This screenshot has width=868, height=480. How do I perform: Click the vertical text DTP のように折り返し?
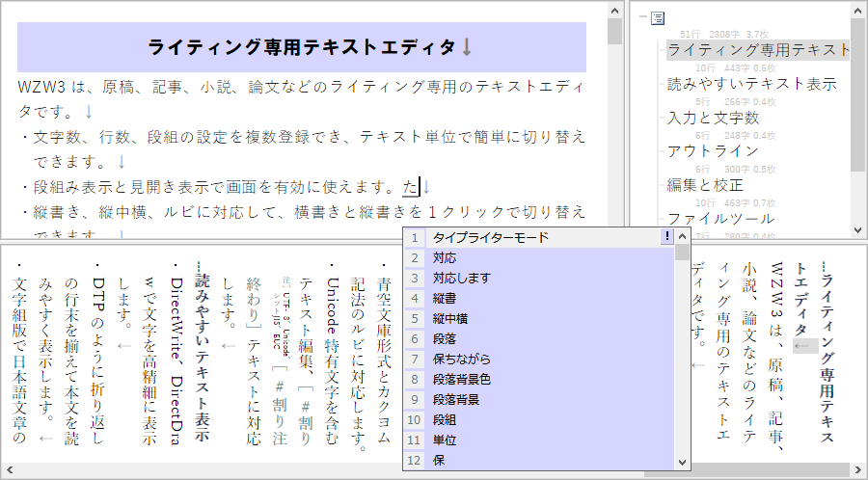point(98,360)
